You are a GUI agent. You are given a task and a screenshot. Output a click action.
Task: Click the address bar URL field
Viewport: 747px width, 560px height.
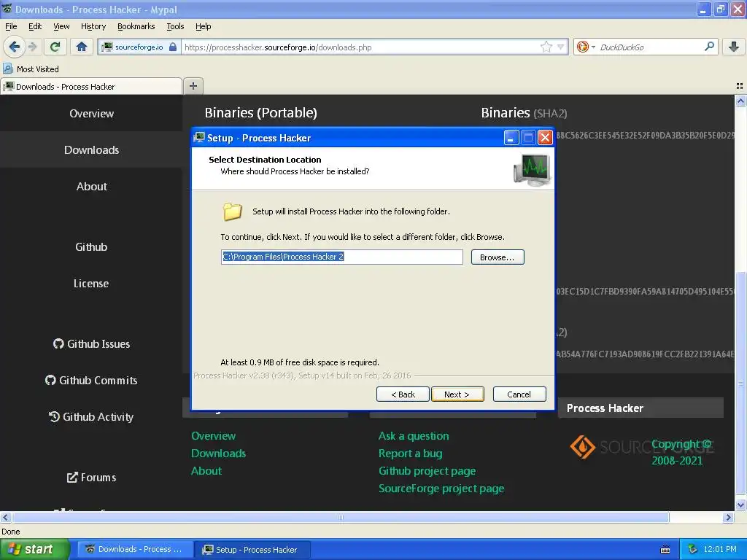[361, 47]
